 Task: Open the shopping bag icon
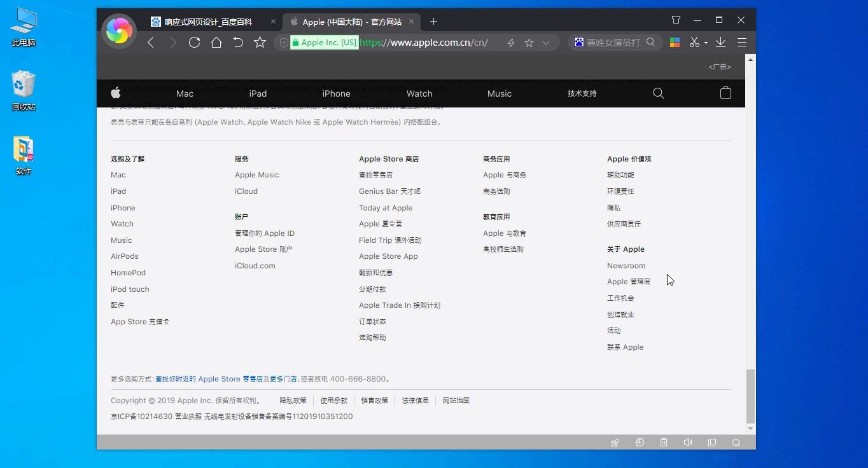coord(725,93)
